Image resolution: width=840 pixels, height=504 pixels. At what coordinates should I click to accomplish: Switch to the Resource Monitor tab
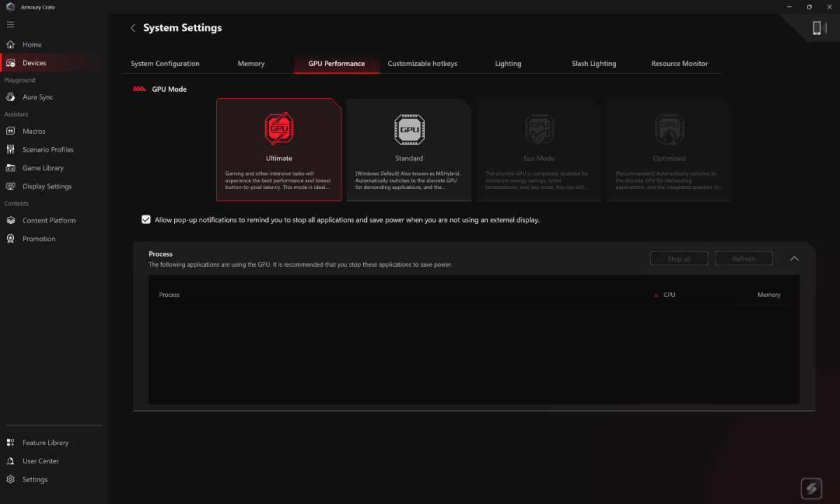[680, 64]
